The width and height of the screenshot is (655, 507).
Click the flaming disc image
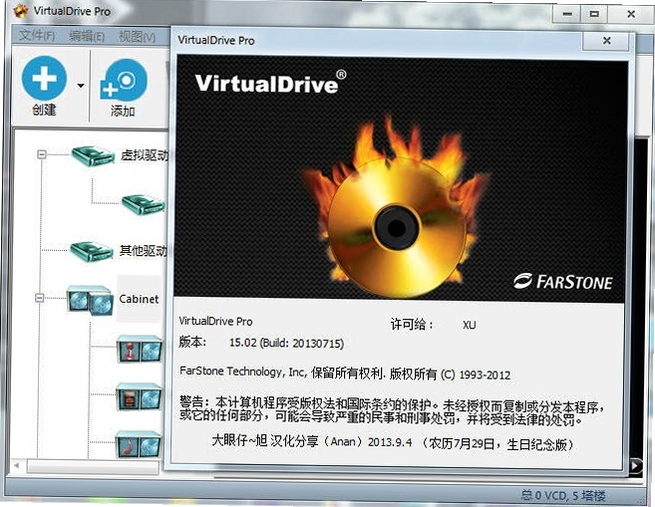pyautogui.click(x=396, y=207)
